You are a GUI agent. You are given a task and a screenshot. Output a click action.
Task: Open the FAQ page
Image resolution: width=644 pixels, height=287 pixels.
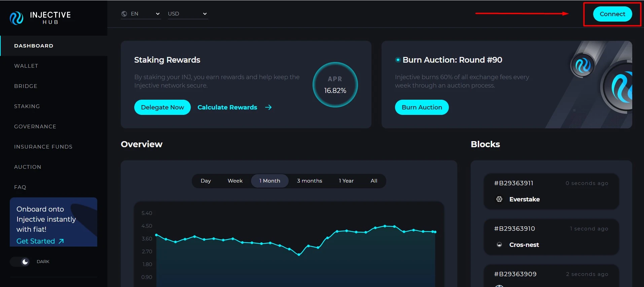pyautogui.click(x=20, y=187)
